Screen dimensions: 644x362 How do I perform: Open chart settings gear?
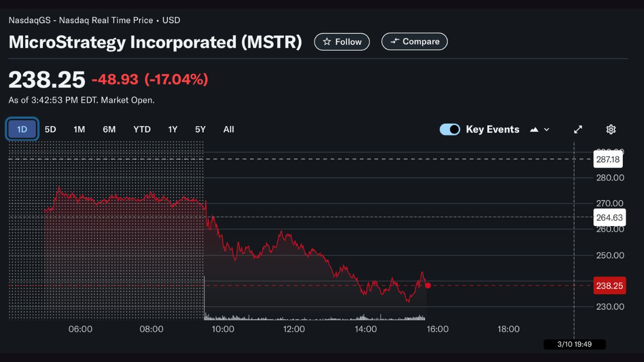(611, 129)
